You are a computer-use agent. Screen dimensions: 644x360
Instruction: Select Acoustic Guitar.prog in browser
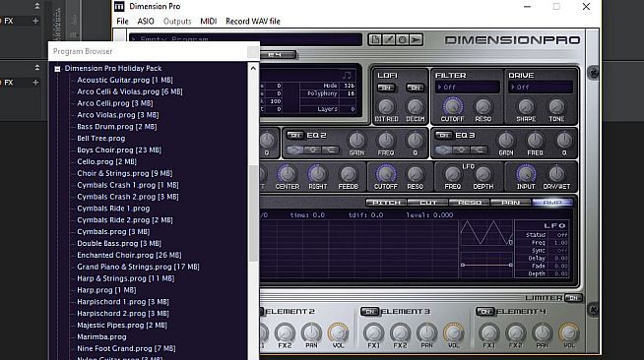click(x=125, y=80)
